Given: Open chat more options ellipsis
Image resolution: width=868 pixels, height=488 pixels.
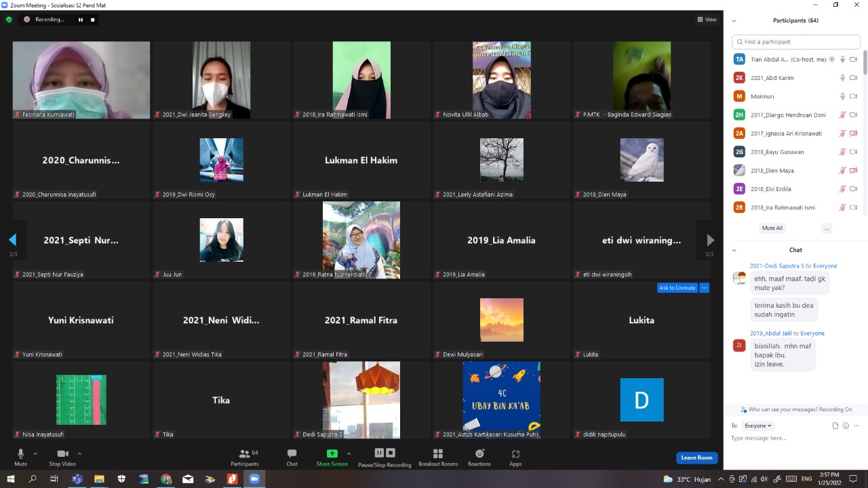Looking at the screenshot, I should [856, 426].
